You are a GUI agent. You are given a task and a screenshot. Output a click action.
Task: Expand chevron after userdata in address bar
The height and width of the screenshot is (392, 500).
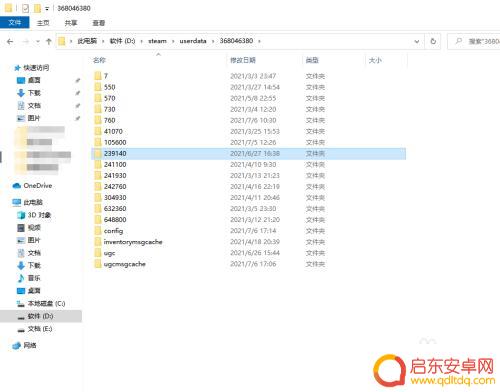213,41
